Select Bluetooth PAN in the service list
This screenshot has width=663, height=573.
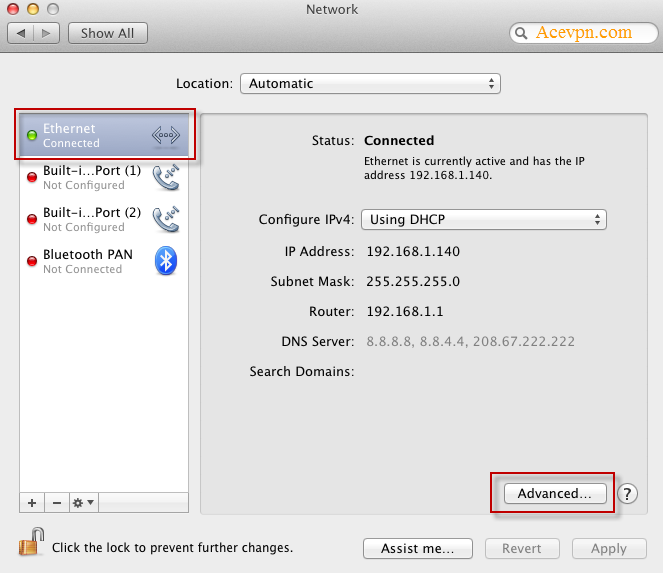click(88, 261)
